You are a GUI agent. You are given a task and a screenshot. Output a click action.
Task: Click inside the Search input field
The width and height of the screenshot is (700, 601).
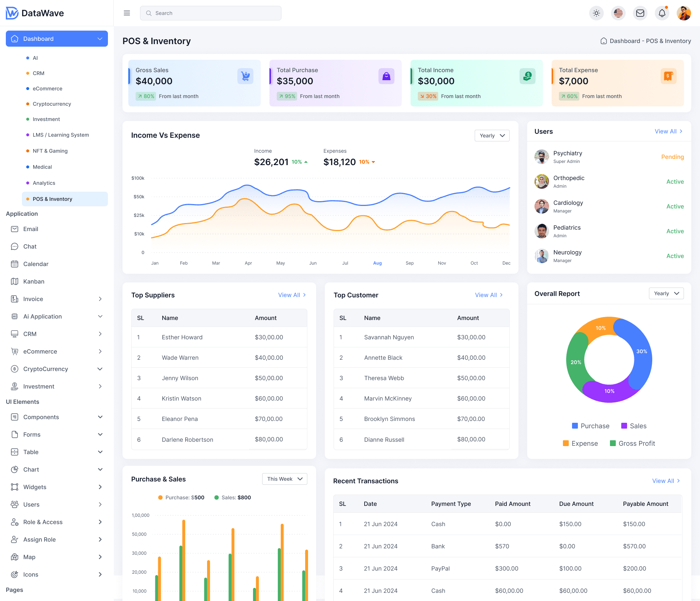[x=210, y=13]
